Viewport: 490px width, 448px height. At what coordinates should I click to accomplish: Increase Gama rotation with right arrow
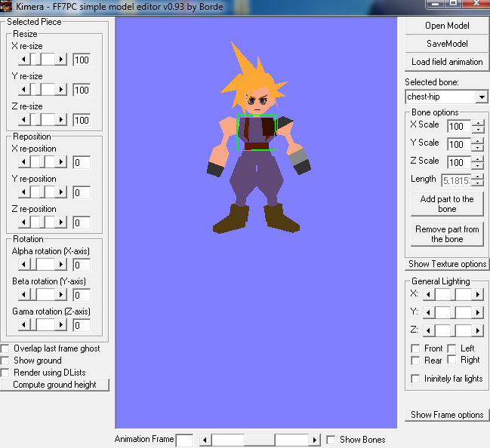(61, 324)
